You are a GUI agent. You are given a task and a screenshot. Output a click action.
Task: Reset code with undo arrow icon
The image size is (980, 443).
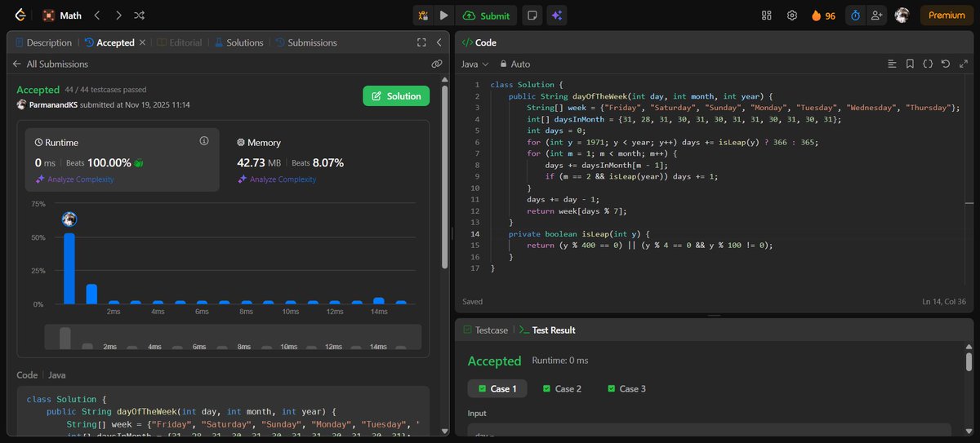pyautogui.click(x=946, y=64)
